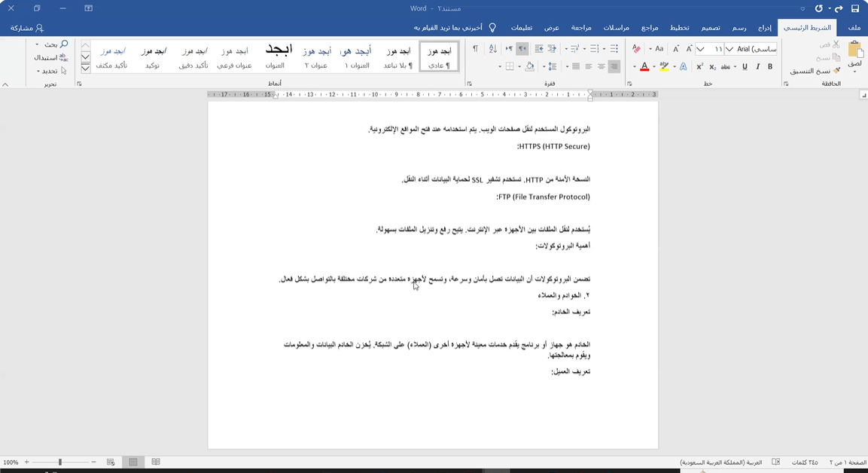Toggle italic formatting
868x473 pixels.
click(x=757, y=67)
